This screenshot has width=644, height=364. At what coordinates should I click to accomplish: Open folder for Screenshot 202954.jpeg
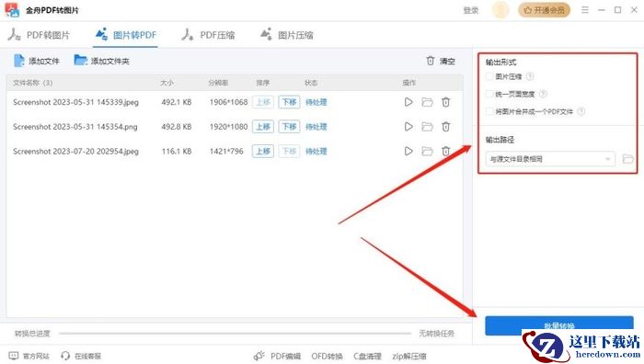point(427,151)
